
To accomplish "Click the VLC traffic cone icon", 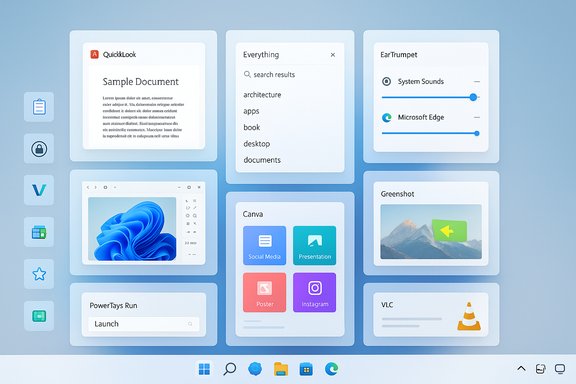I will pyautogui.click(x=469, y=316).
